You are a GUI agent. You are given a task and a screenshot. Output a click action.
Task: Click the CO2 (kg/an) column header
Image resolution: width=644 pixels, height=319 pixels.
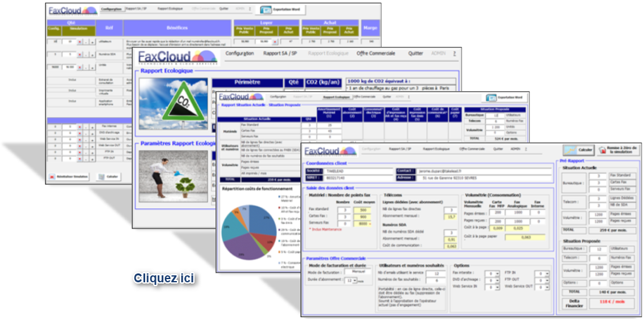pos(323,83)
